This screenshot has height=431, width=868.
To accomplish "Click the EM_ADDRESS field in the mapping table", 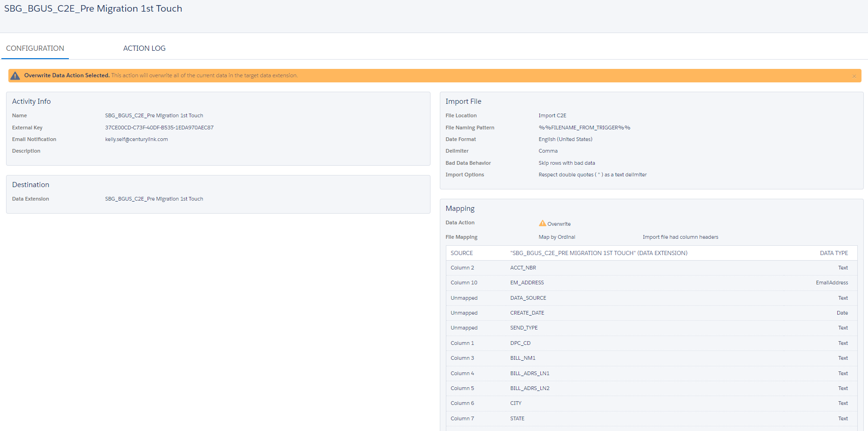I will pyautogui.click(x=527, y=283).
